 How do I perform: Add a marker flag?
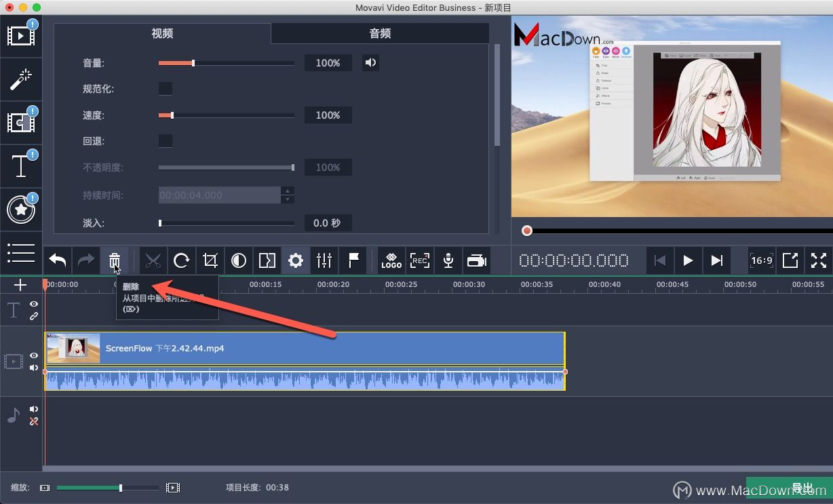tap(353, 260)
